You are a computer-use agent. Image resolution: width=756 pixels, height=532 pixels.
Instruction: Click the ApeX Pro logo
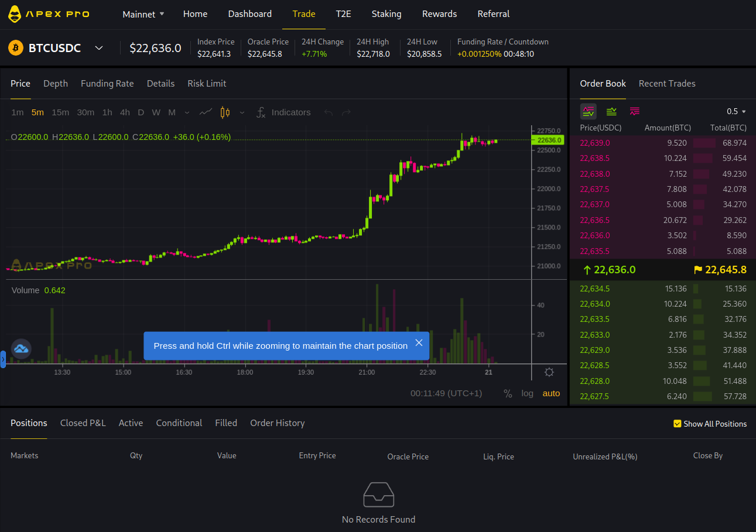click(49, 14)
